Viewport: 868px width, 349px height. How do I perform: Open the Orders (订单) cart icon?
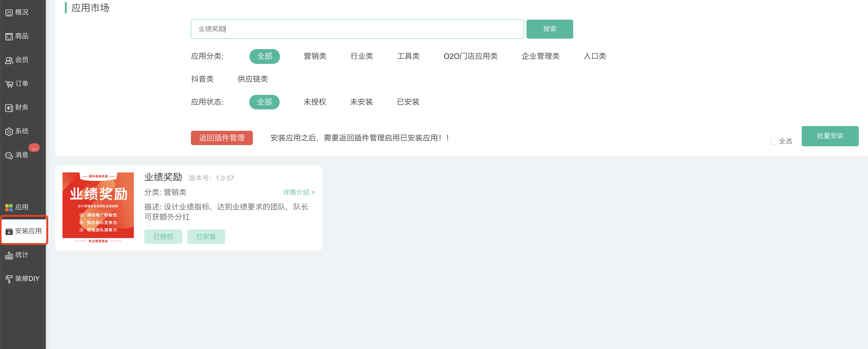pyautogui.click(x=9, y=84)
